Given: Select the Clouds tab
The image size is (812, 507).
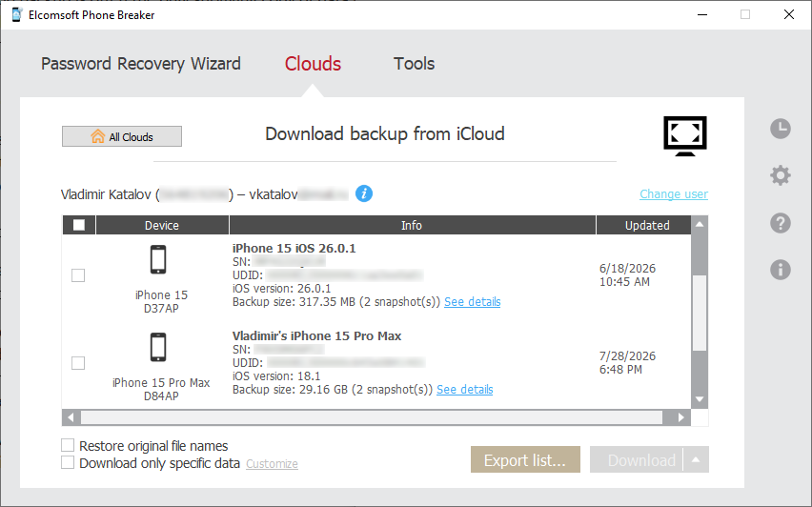Looking at the screenshot, I should [313, 64].
